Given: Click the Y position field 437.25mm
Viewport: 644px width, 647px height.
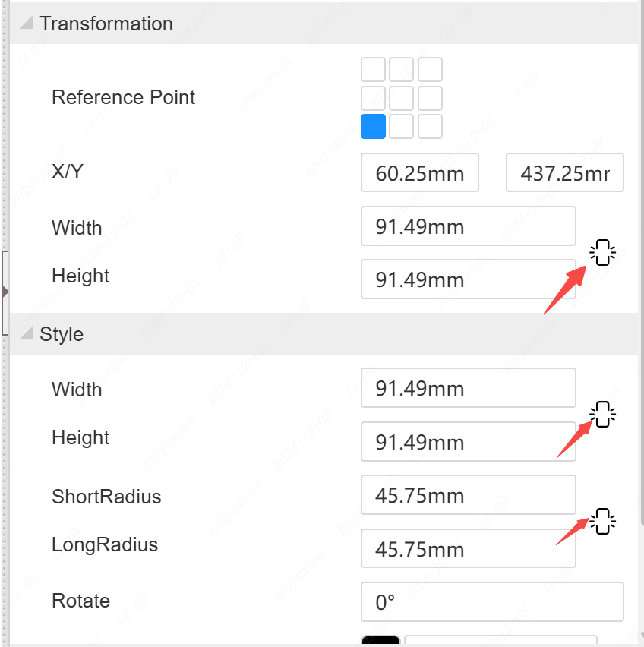Looking at the screenshot, I should pos(564,173).
